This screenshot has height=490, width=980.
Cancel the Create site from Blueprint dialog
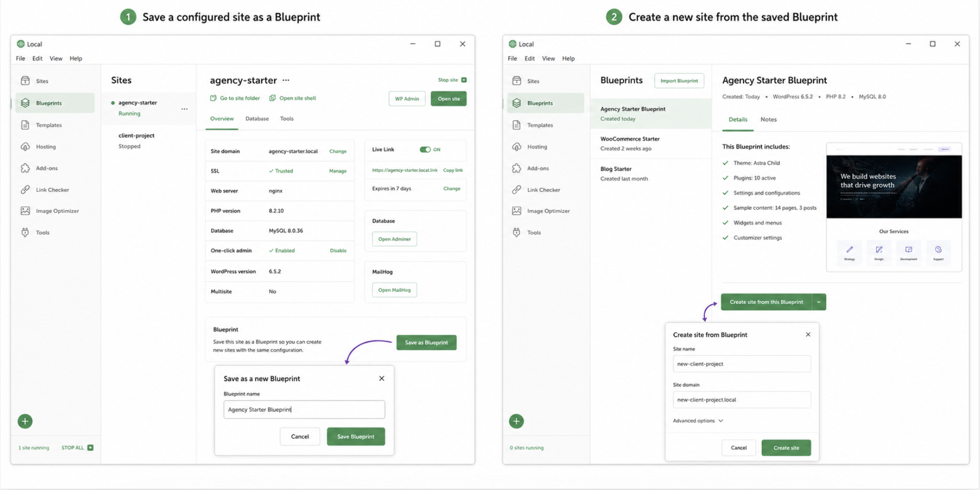[x=739, y=447]
